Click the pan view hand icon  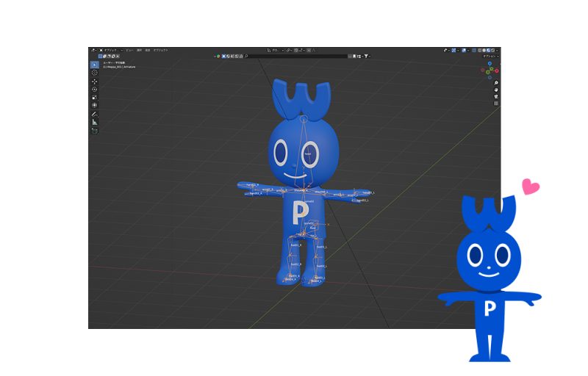coord(496,90)
